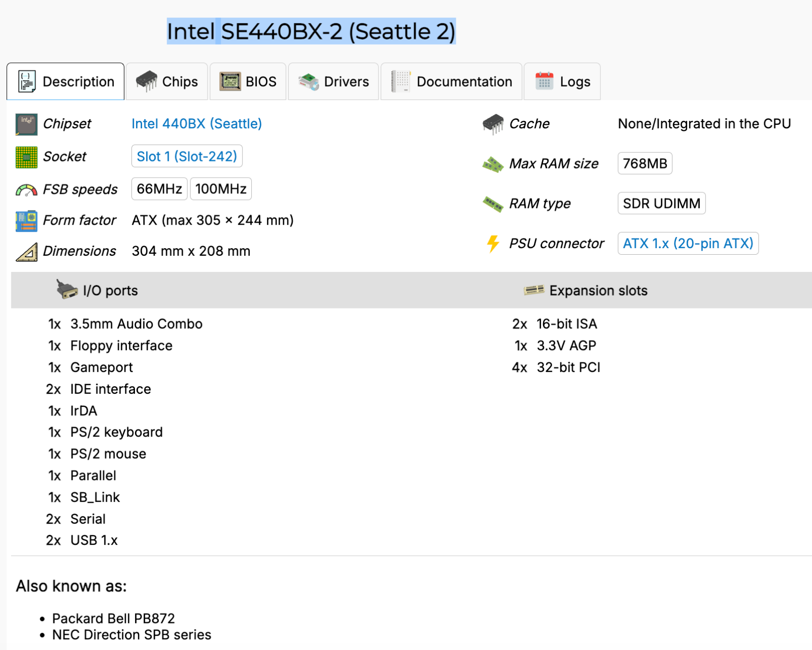Click the Chipset field label
The image size is (812, 650).
click(x=67, y=124)
